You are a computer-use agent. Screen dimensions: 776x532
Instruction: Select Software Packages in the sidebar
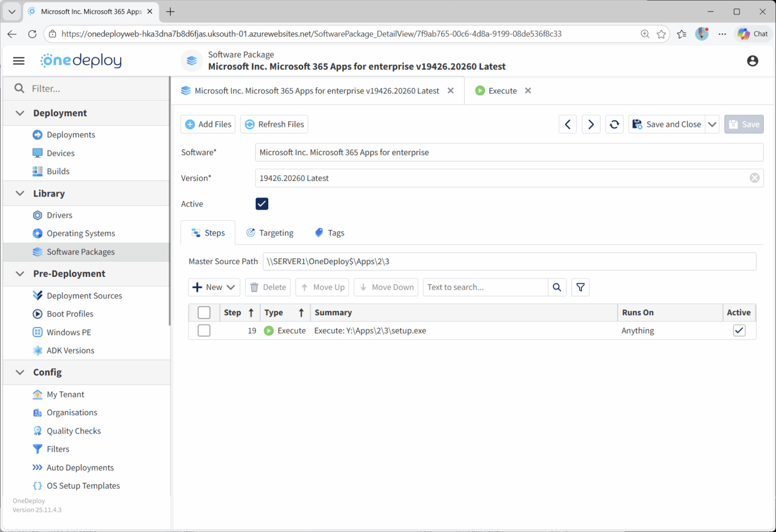tap(80, 252)
